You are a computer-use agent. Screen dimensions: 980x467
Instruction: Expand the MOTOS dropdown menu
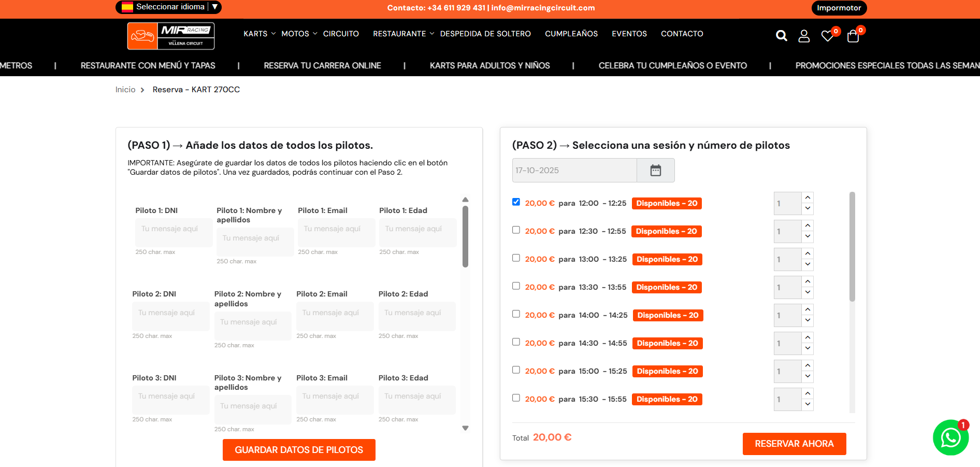(299, 34)
